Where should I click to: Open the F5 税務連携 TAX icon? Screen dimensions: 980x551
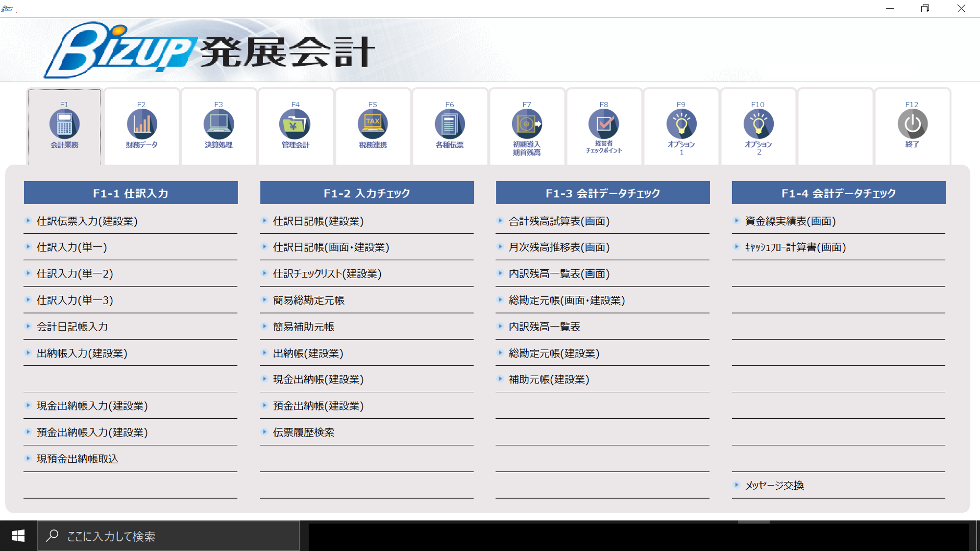tap(372, 124)
